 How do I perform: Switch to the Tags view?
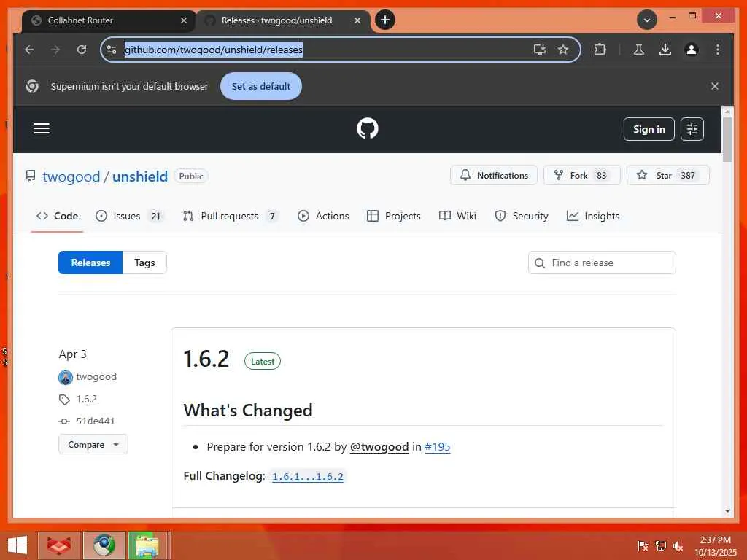coord(144,262)
